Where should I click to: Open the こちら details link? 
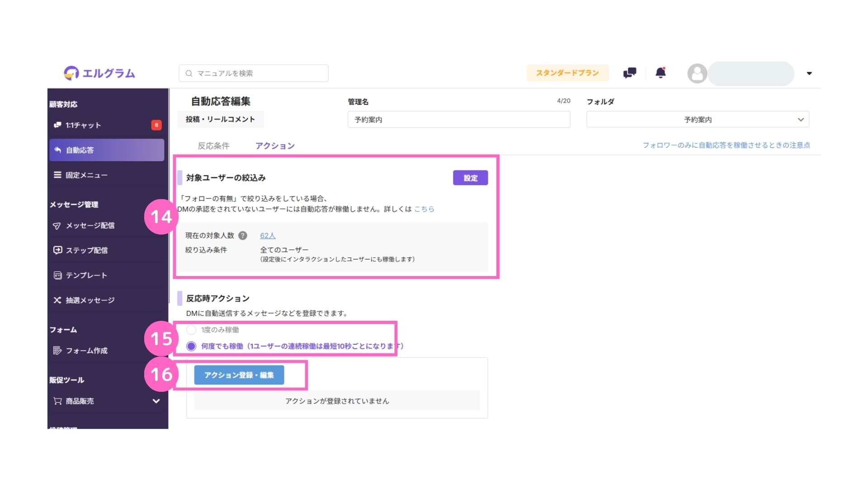click(x=424, y=209)
